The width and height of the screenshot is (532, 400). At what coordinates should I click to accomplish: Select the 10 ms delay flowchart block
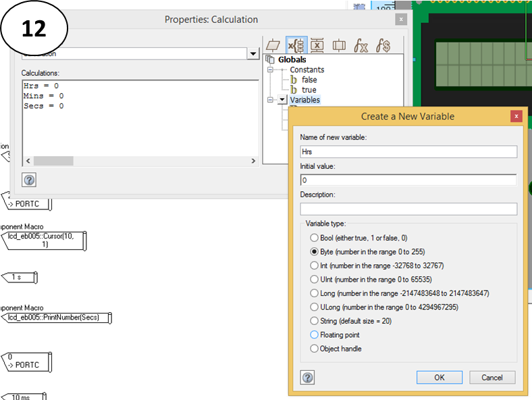24,397
